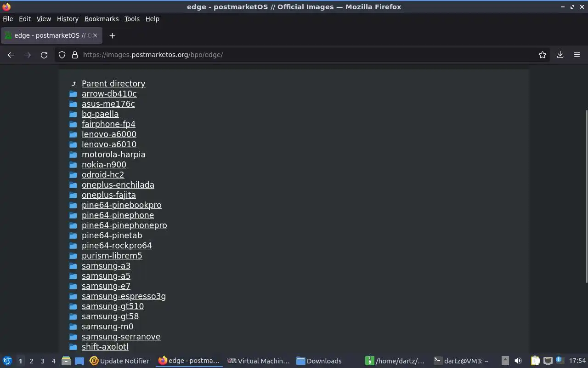
Task: Click the Parent directory up-arrow icon
Action: point(73,84)
